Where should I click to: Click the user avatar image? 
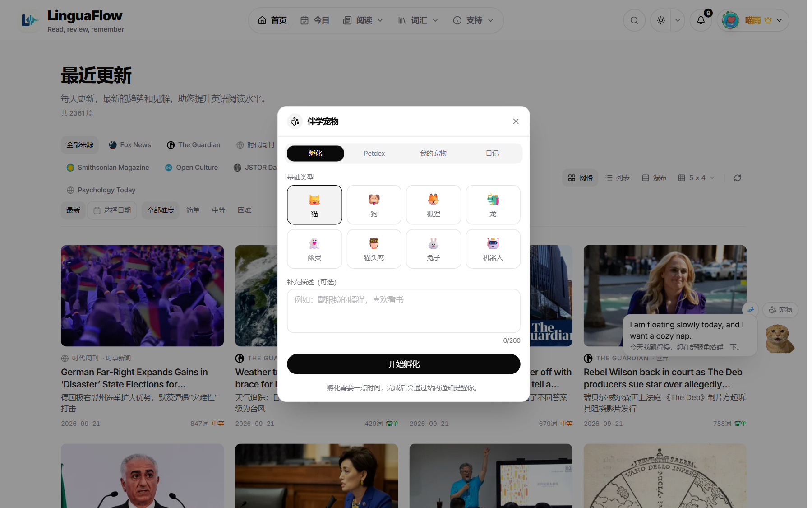730,20
